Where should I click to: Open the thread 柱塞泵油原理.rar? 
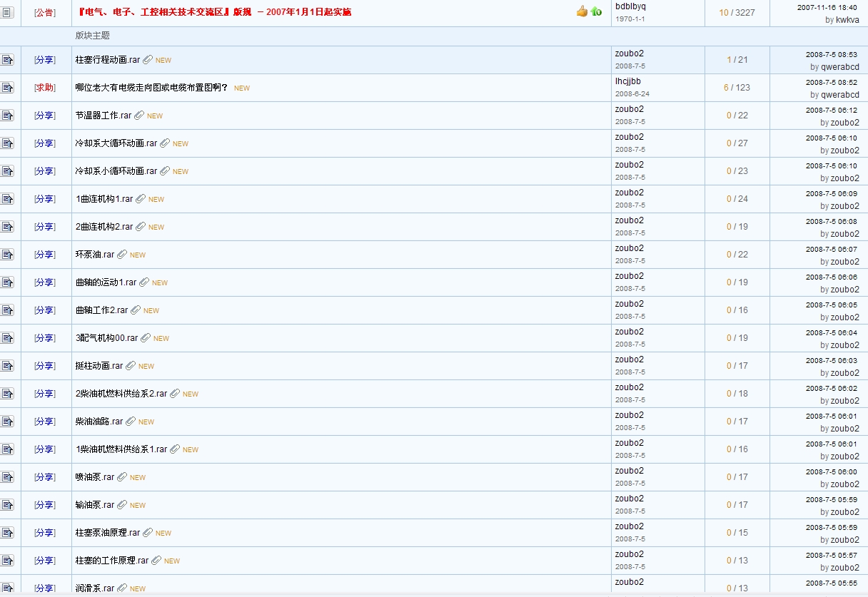(108, 533)
